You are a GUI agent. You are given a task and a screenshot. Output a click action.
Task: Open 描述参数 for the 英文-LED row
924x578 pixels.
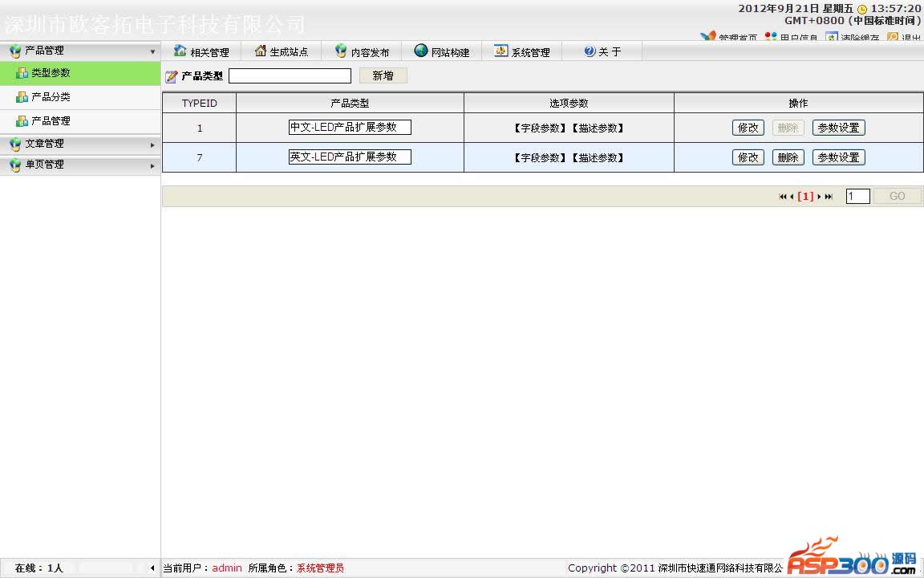(x=598, y=157)
